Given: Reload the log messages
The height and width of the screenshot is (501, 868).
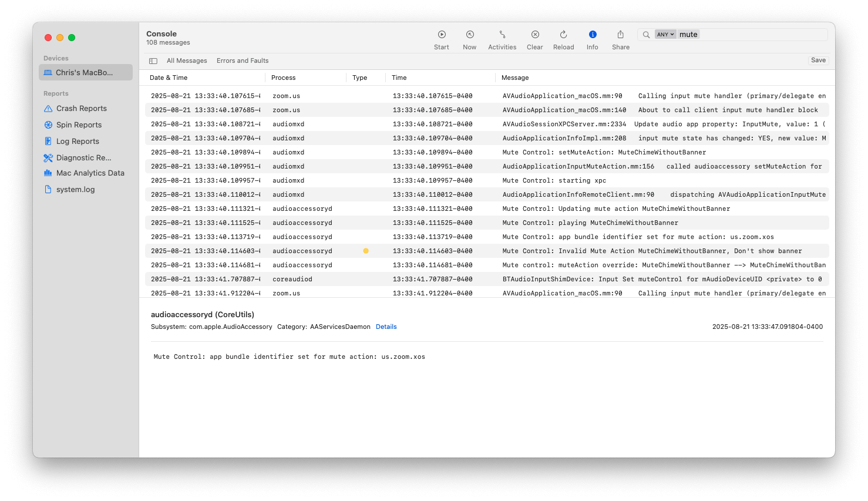Looking at the screenshot, I should 563,40.
